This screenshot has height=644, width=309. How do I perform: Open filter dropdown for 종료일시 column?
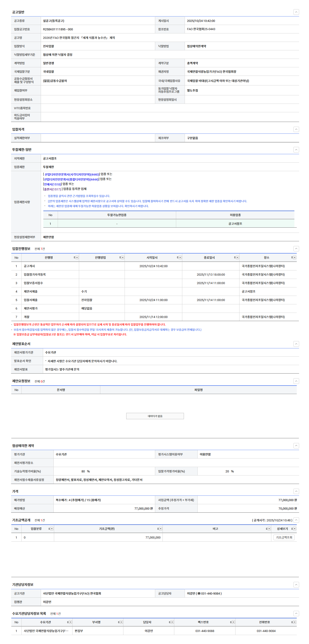(237, 258)
